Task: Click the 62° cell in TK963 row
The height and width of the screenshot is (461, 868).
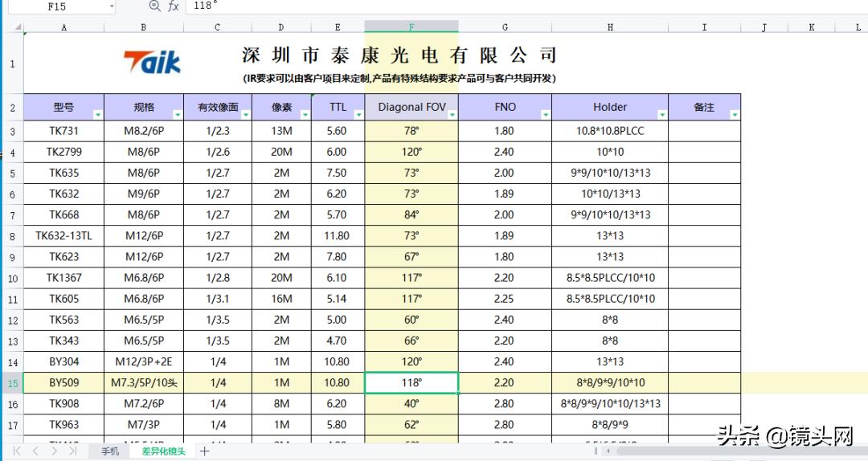Action: (x=411, y=425)
